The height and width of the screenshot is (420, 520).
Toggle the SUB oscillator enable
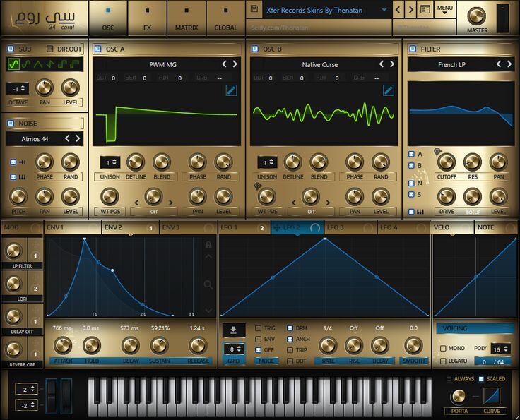pos(11,49)
